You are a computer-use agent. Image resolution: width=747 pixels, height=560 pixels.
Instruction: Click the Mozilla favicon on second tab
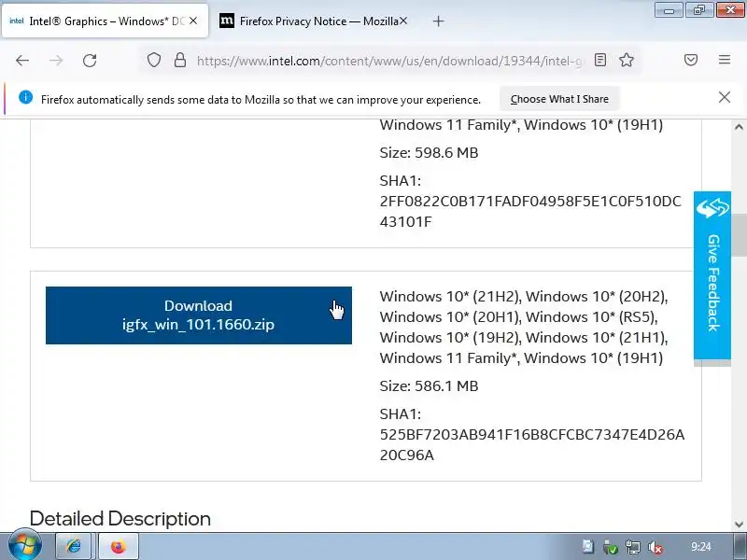(x=226, y=21)
